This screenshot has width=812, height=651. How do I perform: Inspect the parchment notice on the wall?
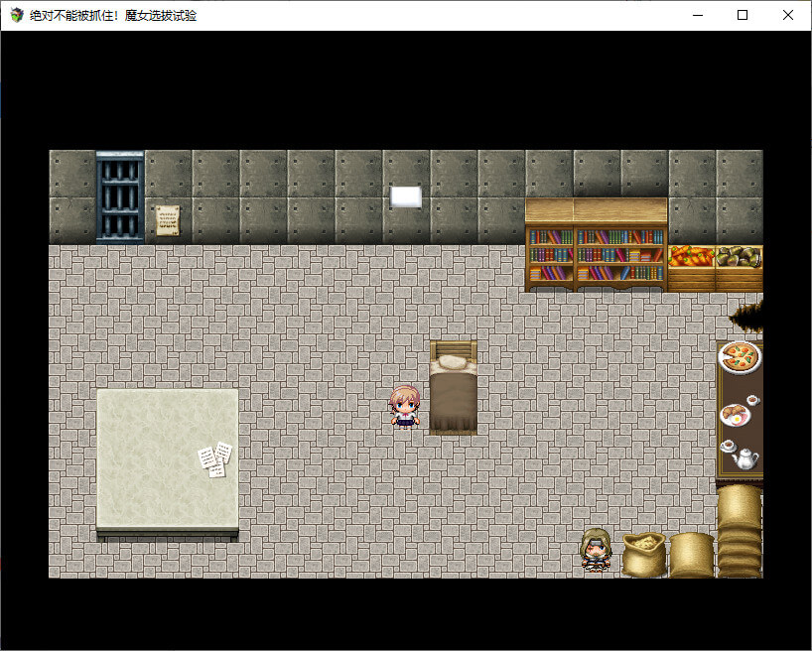(167, 219)
